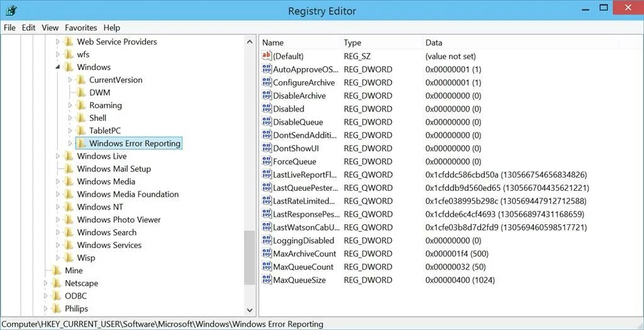The width and height of the screenshot is (644, 330).
Task: Click the Disabled value icon
Action: pyautogui.click(x=267, y=108)
